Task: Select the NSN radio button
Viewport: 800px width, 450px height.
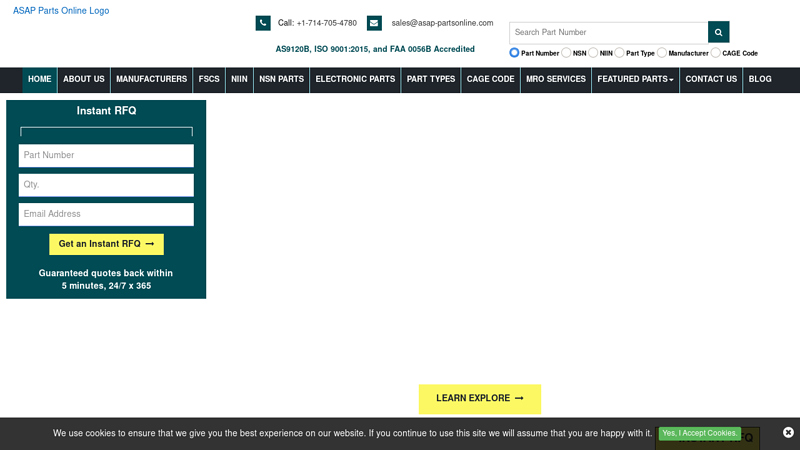Action: [566, 53]
